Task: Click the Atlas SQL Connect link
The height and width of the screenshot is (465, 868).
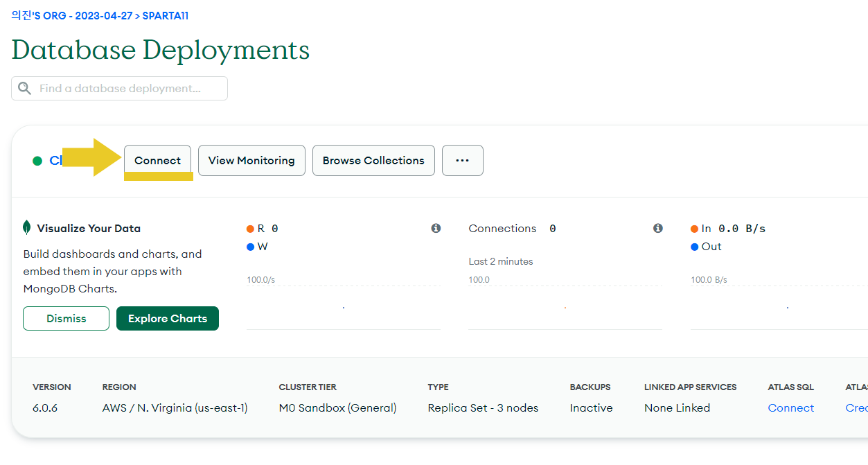Action: tap(791, 408)
